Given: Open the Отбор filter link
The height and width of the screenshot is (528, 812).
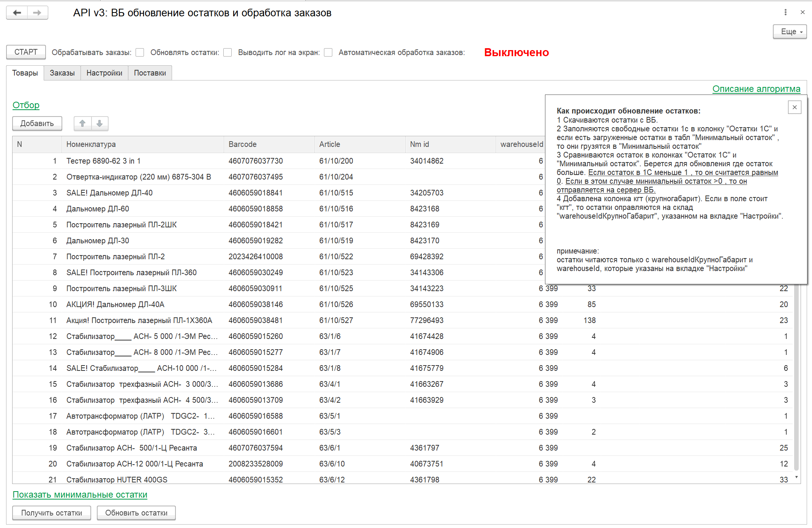Looking at the screenshot, I should point(26,105).
